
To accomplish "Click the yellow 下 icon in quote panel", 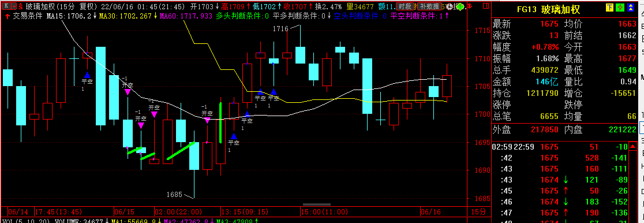I will pos(609,8).
